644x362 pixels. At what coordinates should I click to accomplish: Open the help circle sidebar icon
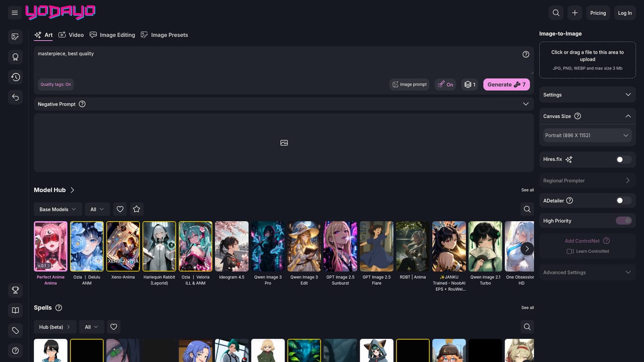click(x=15, y=350)
